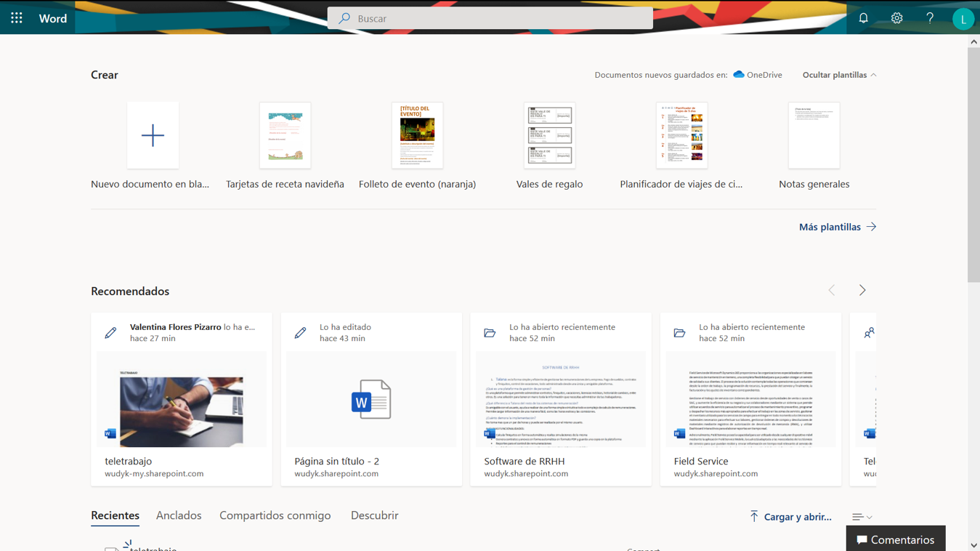Open Vales de regalo template
Viewport: 980px width, 551px height.
pyautogui.click(x=549, y=135)
